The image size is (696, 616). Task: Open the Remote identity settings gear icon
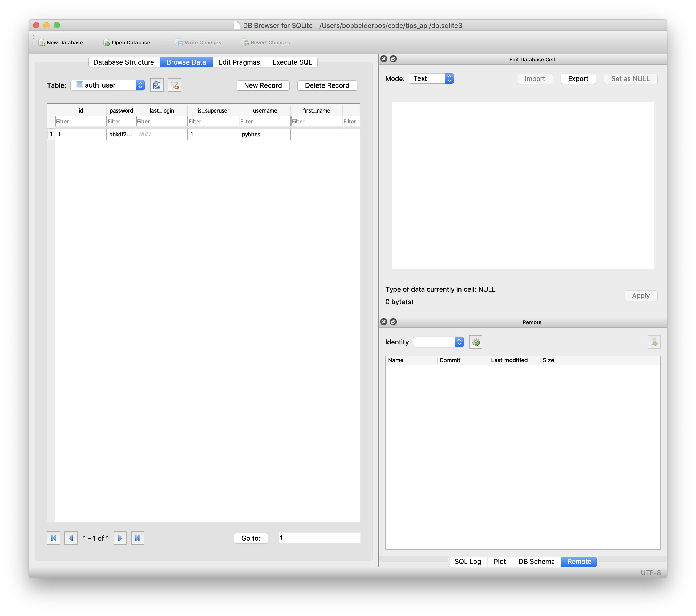tap(475, 342)
